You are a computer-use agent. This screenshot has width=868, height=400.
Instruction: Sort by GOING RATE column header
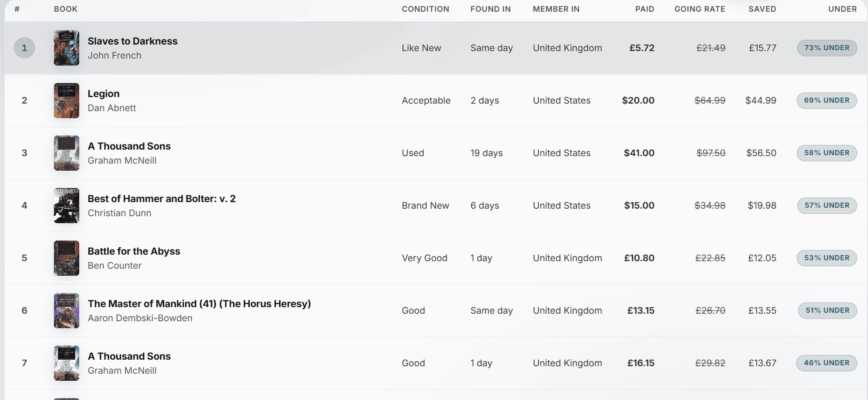tap(700, 9)
